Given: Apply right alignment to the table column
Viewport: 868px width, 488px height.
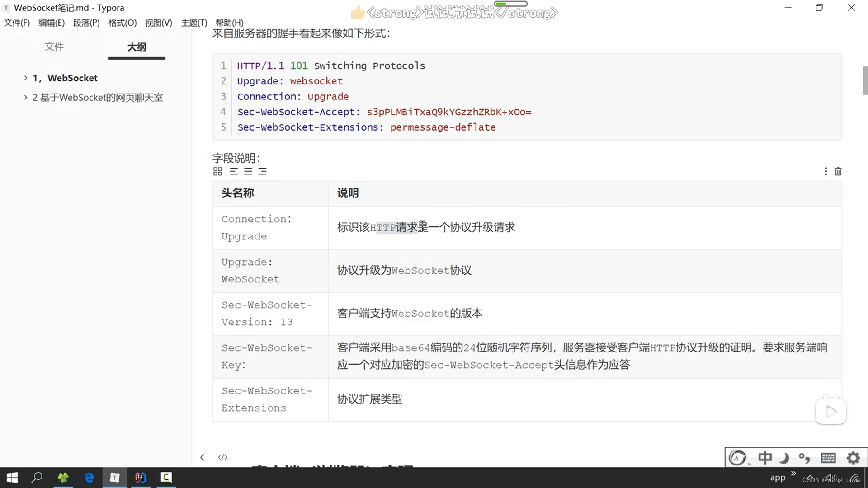Looking at the screenshot, I should (x=262, y=171).
